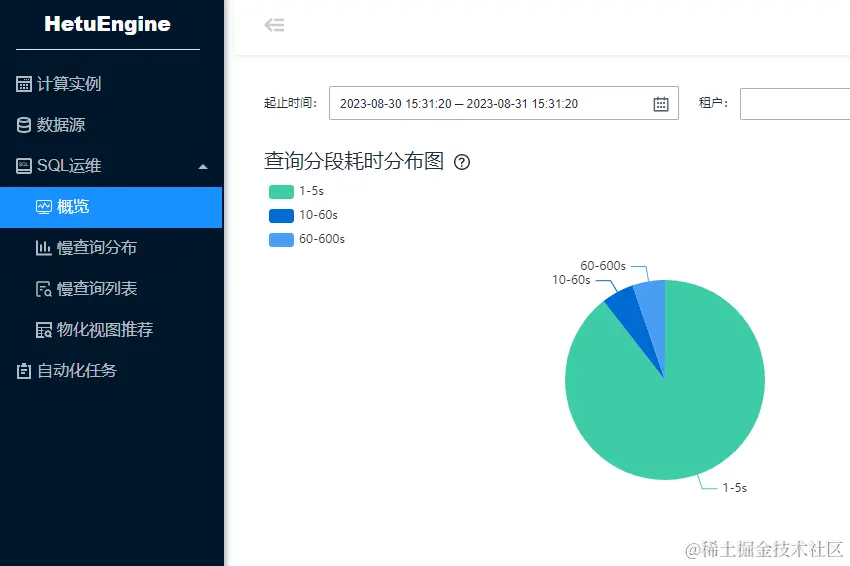Collapse the sidebar with the fold arrow icon
The height and width of the screenshot is (566, 850).
[x=274, y=25]
